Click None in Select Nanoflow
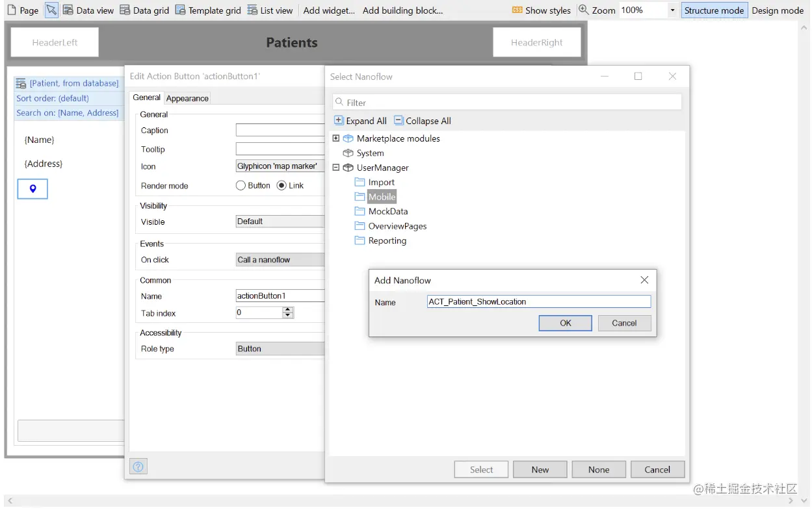This screenshot has height=510, width=812. coord(599,470)
